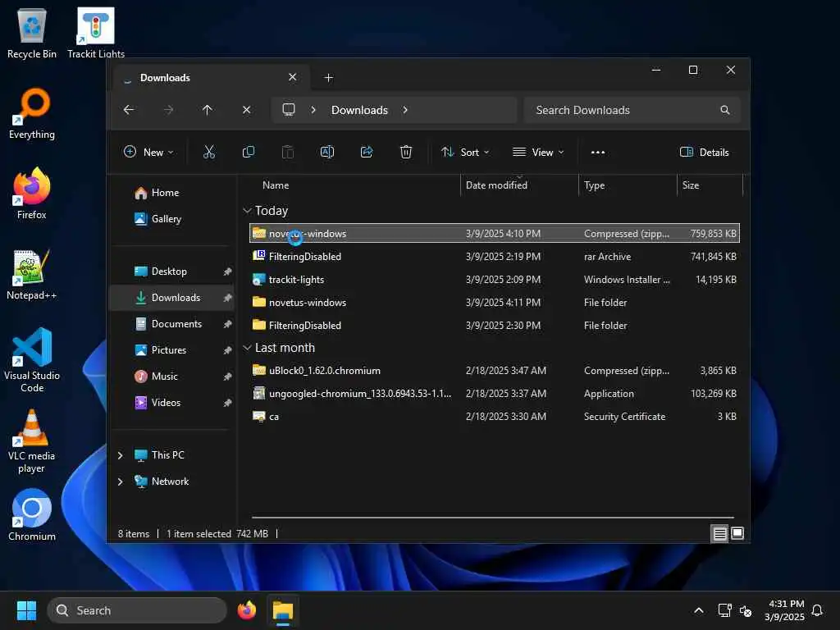Click the Copy icon in toolbar
The width and height of the screenshot is (840, 630).
coord(248,152)
